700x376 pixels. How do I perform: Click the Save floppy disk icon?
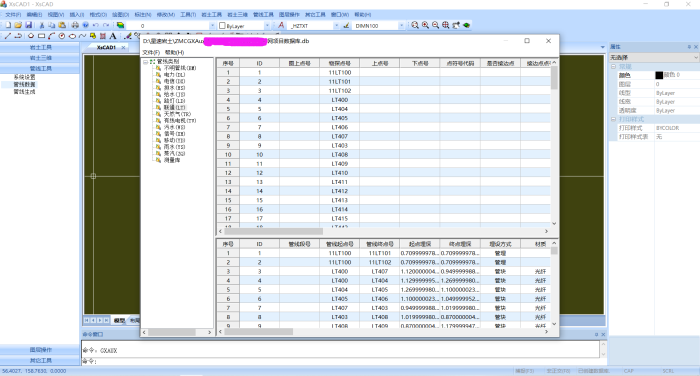pos(29,25)
